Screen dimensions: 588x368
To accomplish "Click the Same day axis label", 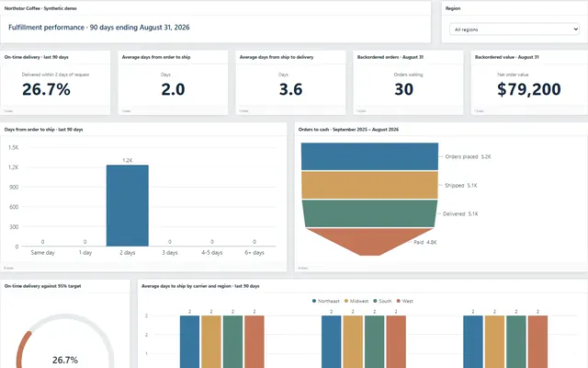I will (43, 253).
